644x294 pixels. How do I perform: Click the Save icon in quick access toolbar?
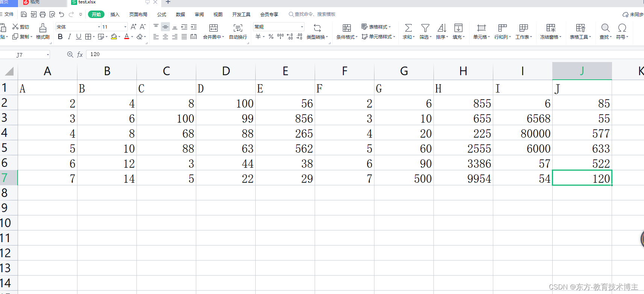click(x=24, y=14)
